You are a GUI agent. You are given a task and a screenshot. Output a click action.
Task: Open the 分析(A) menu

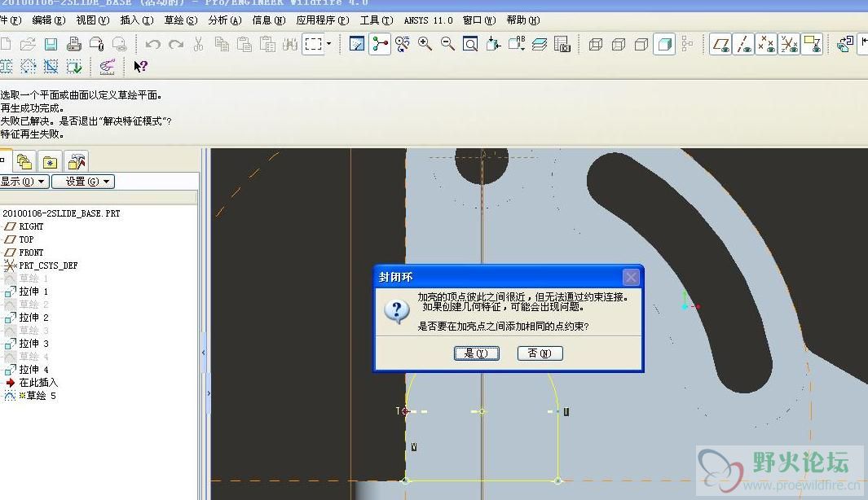(x=225, y=20)
